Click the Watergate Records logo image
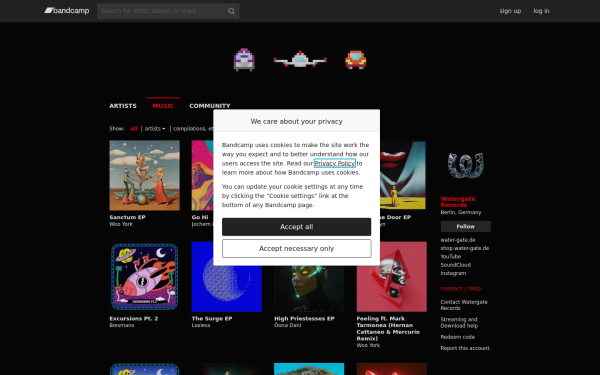Image resolution: width=600 pixels, height=375 pixels. 466,165
